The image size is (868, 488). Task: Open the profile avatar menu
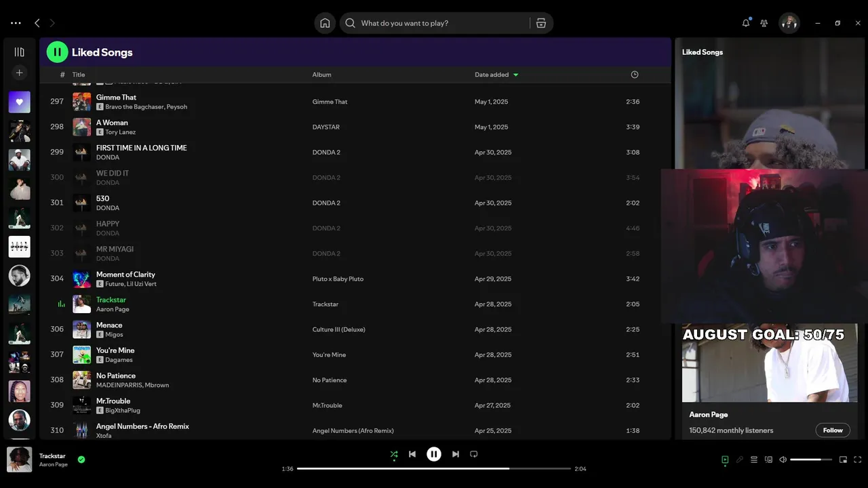click(x=789, y=23)
